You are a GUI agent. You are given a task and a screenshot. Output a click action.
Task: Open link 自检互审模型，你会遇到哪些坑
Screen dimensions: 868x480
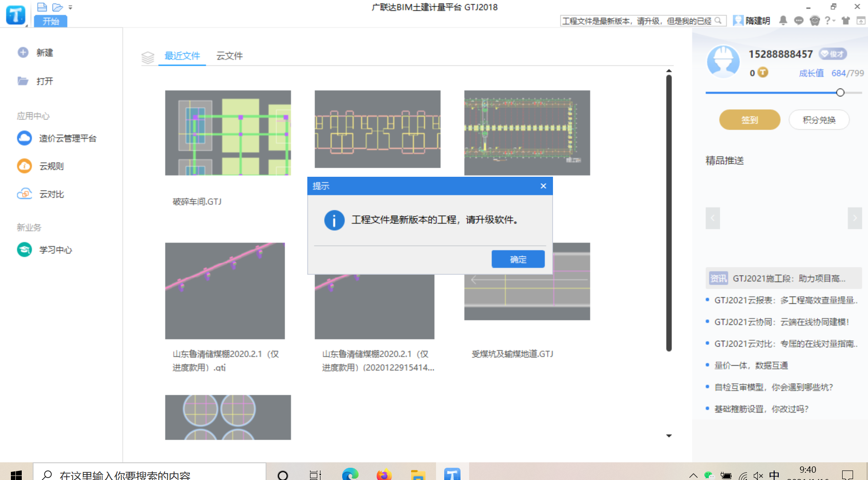pyautogui.click(x=774, y=387)
